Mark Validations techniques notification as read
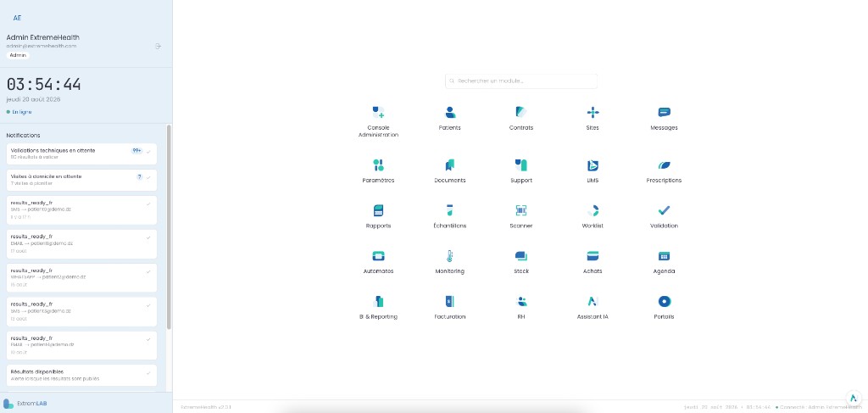The image size is (868, 413). (x=148, y=151)
